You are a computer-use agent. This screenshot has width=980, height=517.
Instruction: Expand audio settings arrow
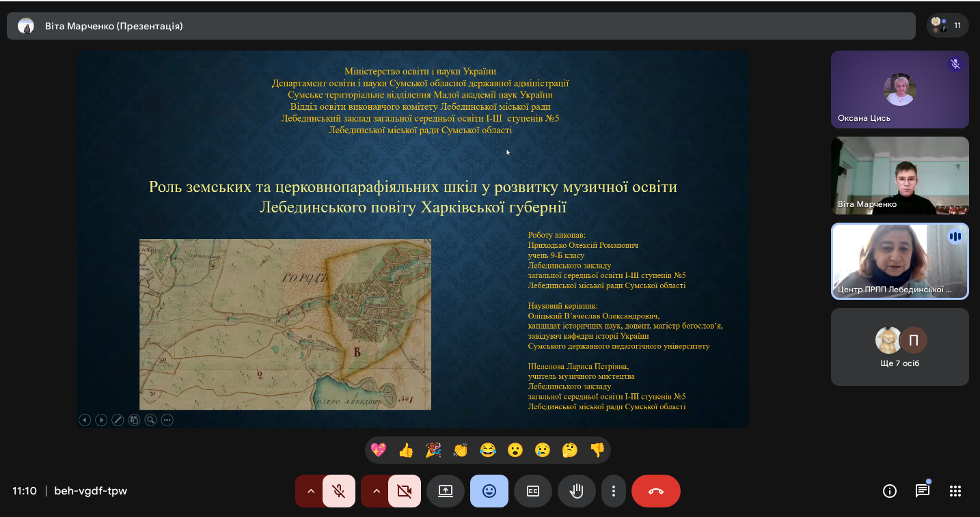311,491
